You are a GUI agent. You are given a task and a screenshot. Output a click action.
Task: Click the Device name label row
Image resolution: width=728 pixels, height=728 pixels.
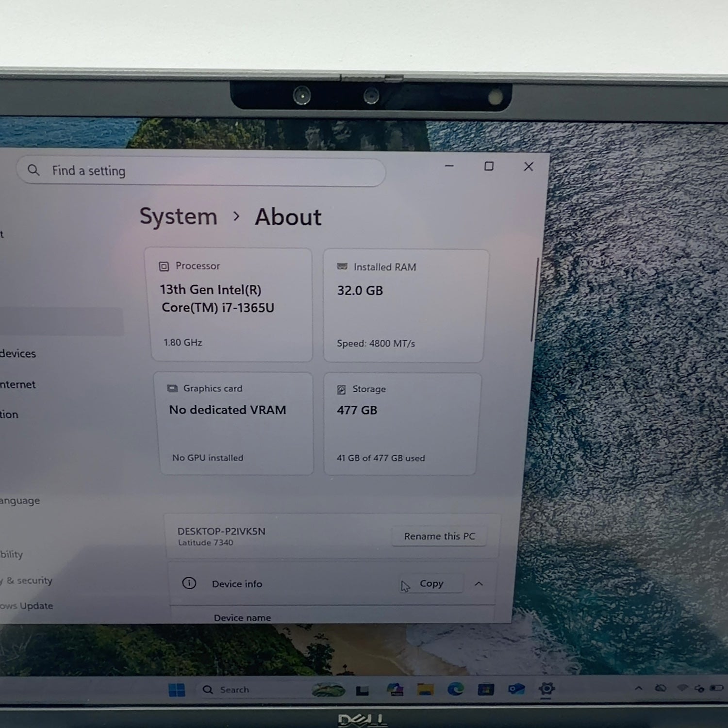pos(242,617)
